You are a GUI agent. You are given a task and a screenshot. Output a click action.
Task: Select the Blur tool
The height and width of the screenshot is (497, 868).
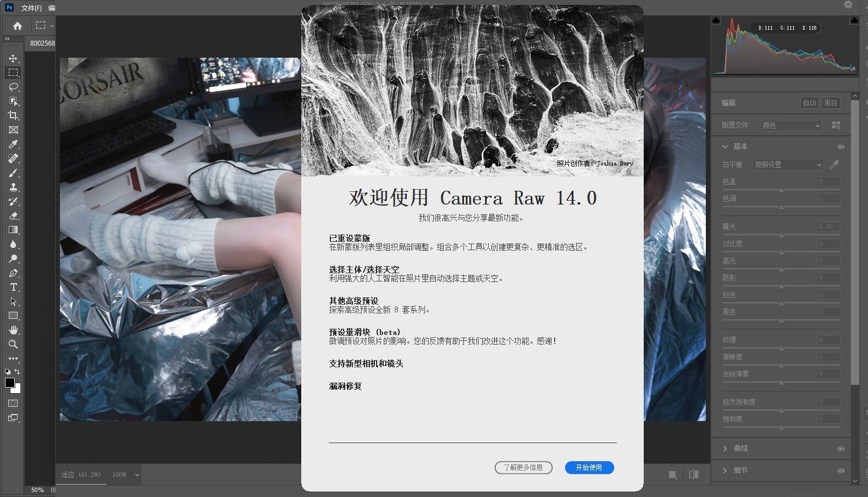(x=13, y=244)
